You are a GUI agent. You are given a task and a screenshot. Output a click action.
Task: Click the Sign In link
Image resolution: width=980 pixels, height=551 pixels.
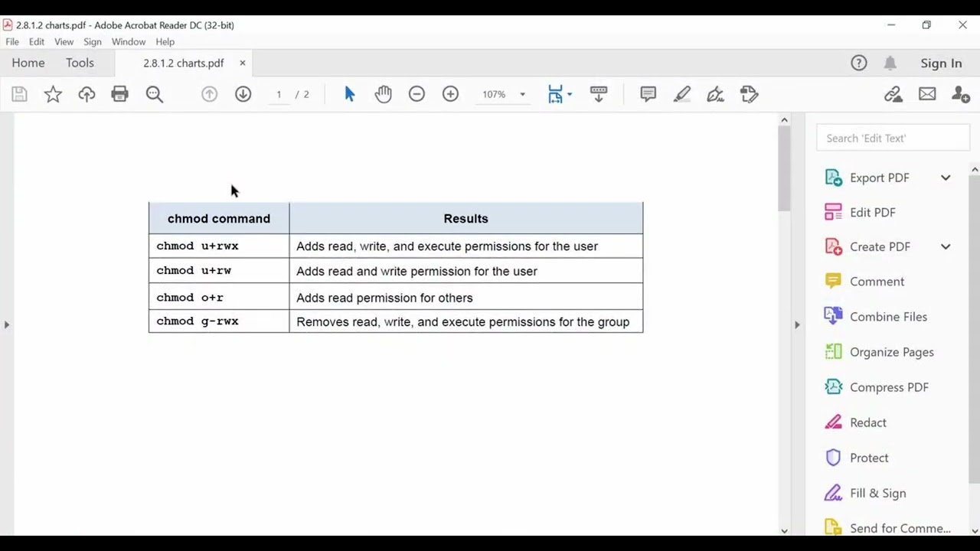[x=941, y=64]
